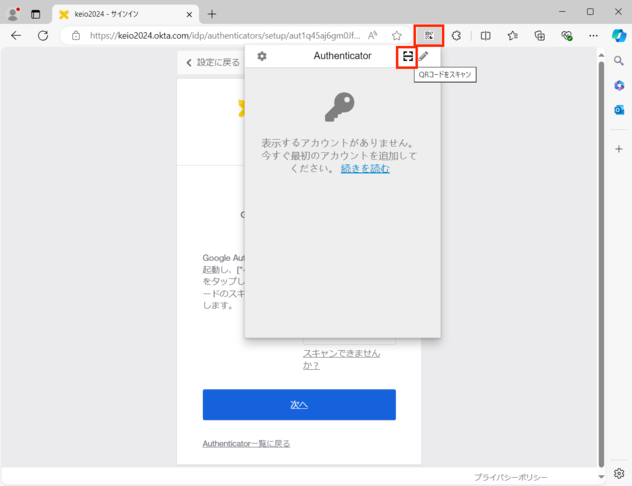Screen dimensions: 632x486
Task: Open a new tab with plus button
Action: 212,14
